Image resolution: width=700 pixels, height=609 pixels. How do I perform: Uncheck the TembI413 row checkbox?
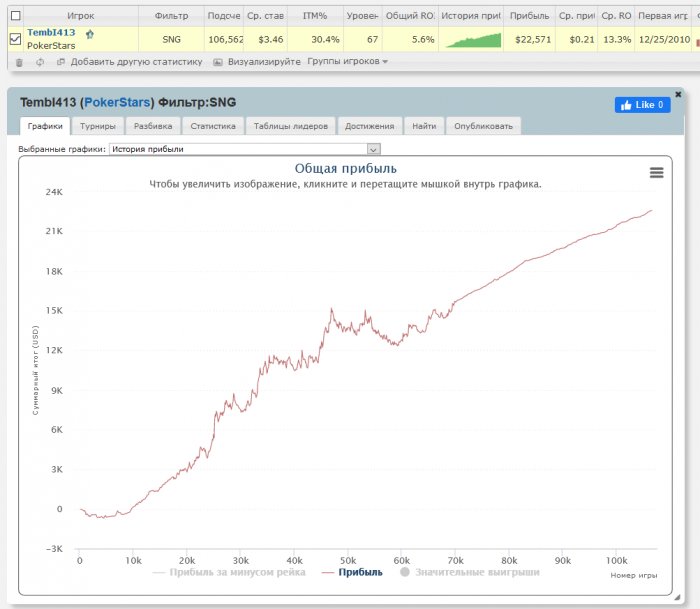coord(15,39)
